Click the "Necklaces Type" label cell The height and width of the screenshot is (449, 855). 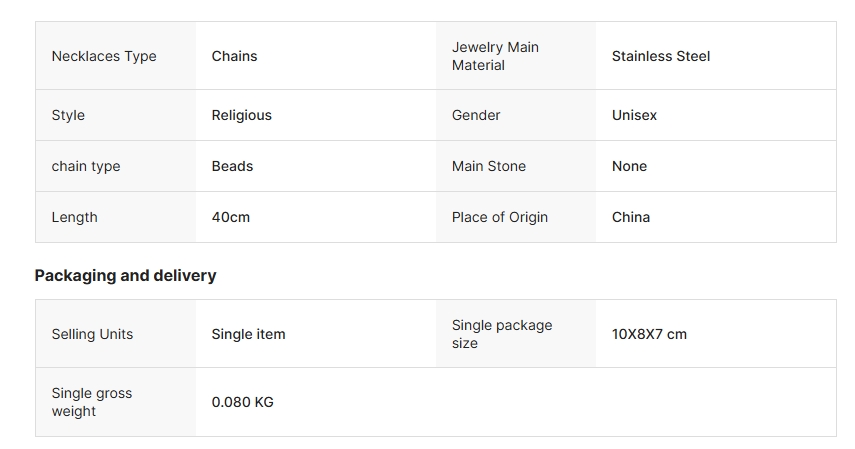pyautogui.click(x=104, y=56)
